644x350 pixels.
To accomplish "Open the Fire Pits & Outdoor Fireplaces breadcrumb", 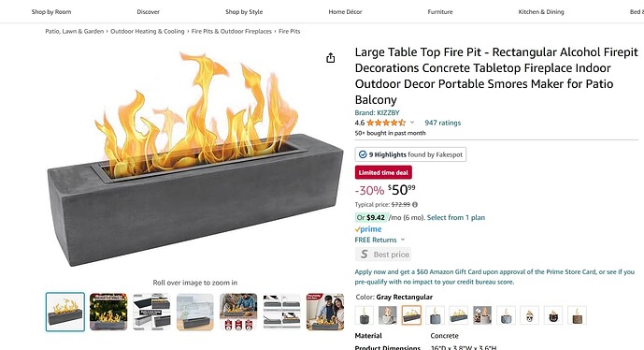I will pyautogui.click(x=232, y=31).
